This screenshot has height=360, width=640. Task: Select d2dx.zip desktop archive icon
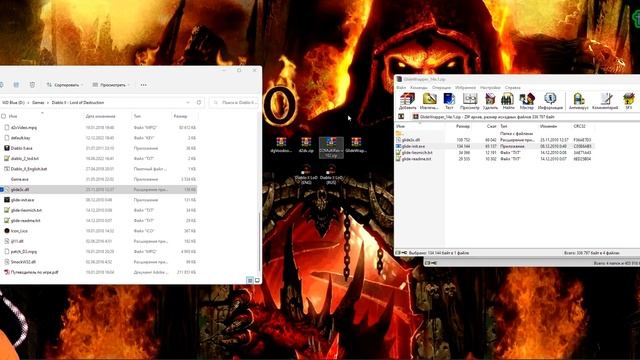click(x=306, y=145)
